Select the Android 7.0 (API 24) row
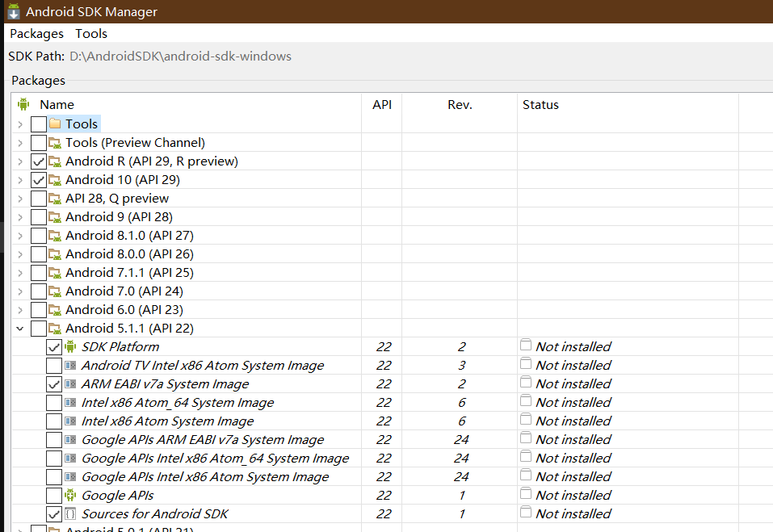The image size is (773, 532). [x=124, y=291]
